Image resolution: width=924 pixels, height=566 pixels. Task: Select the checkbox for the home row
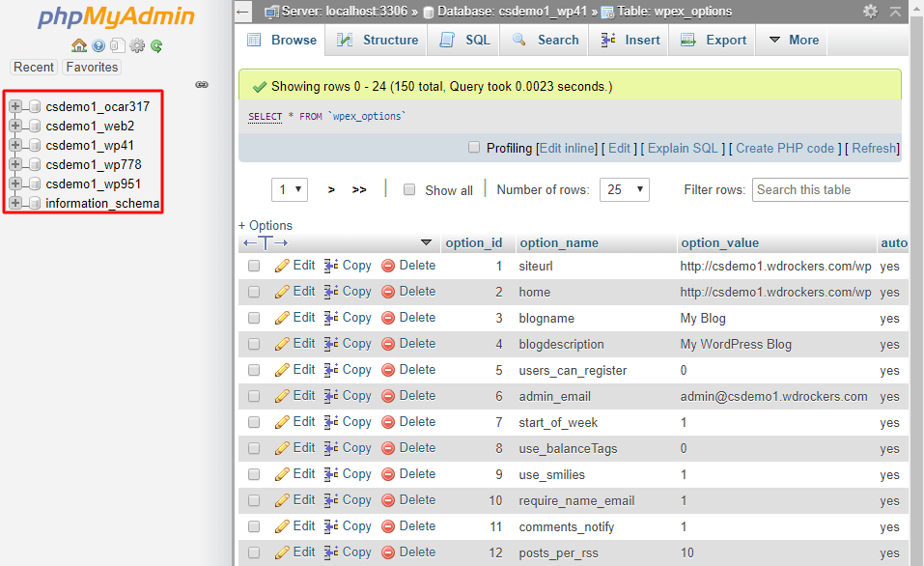pyautogui.click(x=254, y=292)
